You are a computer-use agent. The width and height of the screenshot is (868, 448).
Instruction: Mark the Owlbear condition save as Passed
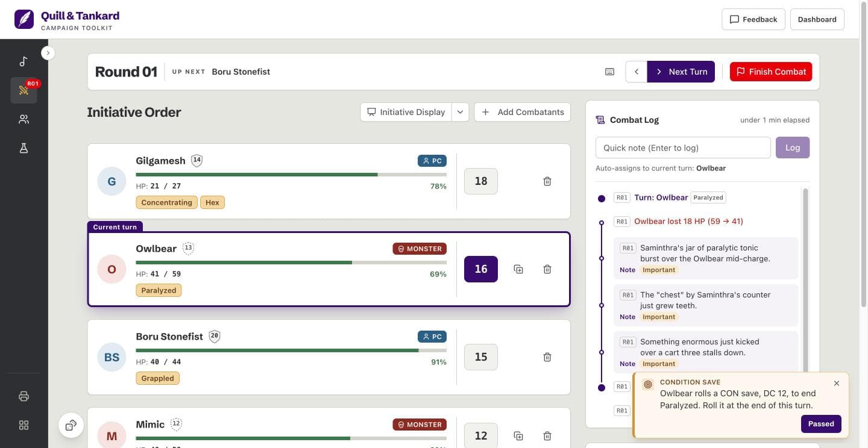point(821,424)
